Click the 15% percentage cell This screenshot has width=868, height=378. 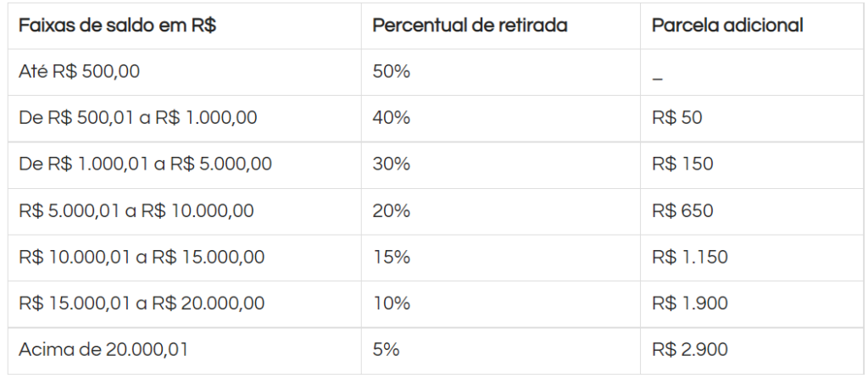click(391, 257)
